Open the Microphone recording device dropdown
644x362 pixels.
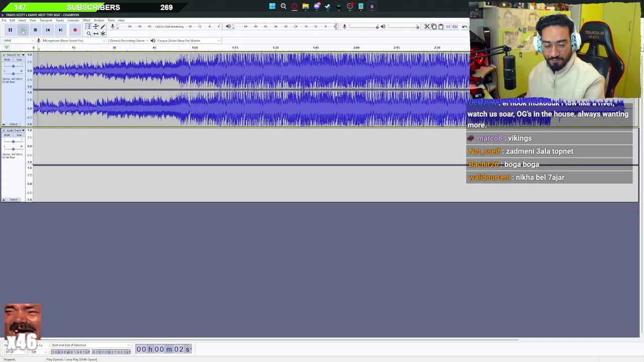pyautogui.click(x=74, y=41)
